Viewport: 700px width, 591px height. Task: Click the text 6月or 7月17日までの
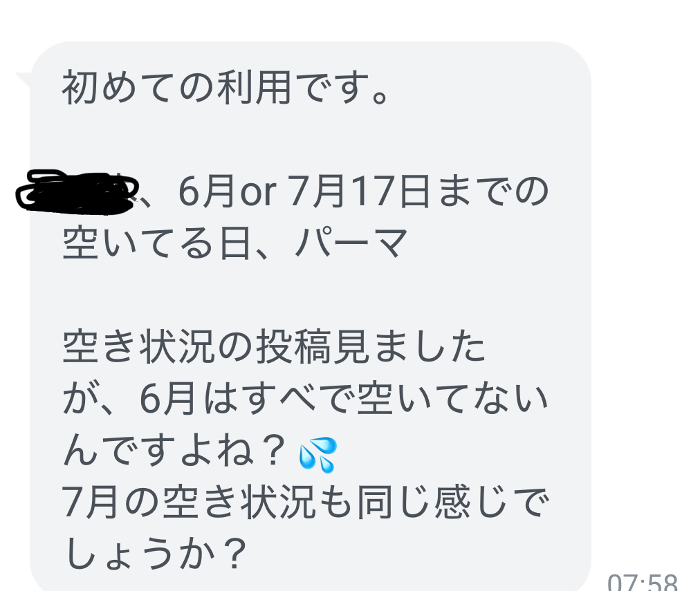[x=363, y=191]
